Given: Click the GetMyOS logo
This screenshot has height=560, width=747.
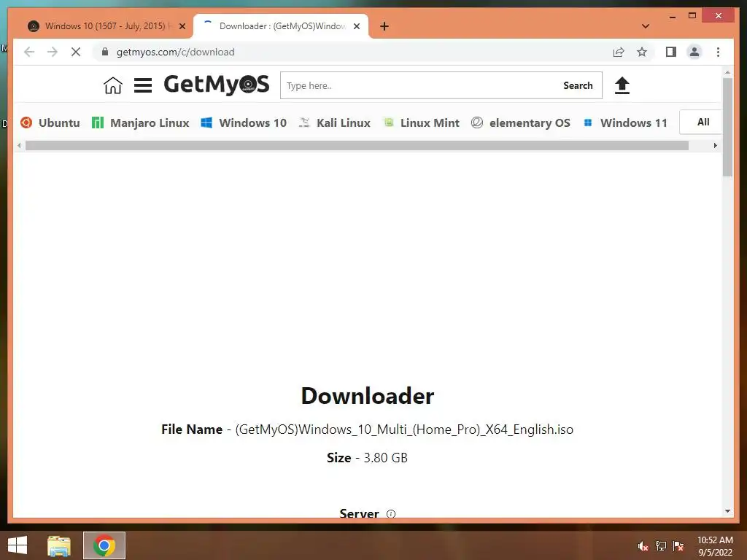Looking at the screenshot, I should click(x=216, y=85).
